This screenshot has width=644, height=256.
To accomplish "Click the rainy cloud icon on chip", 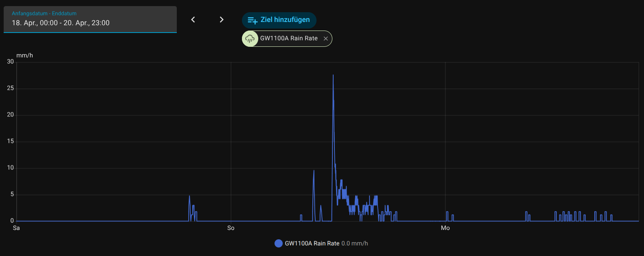I will [250, 39].
